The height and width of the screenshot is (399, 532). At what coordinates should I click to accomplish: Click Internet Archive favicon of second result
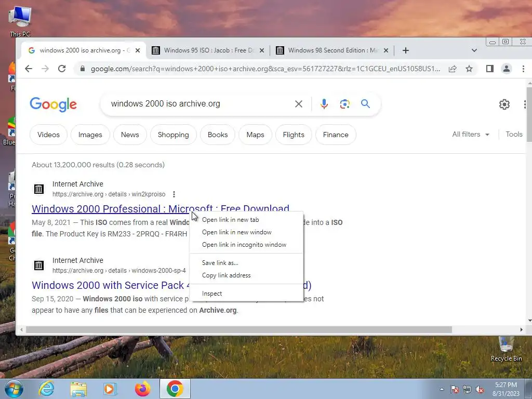click(x=38, y=265)
